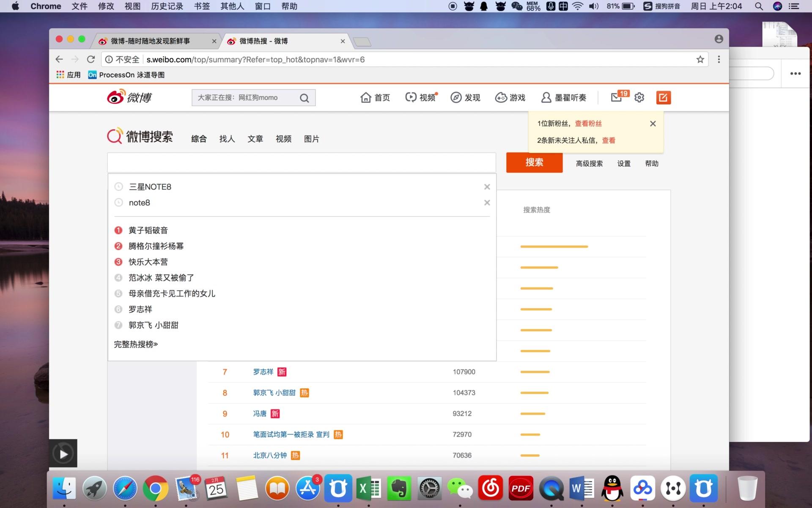The image size is (812, 508).
Task: Open ranked topic 笔面试均第一被拒录 宣判
Action: [291, 434]
